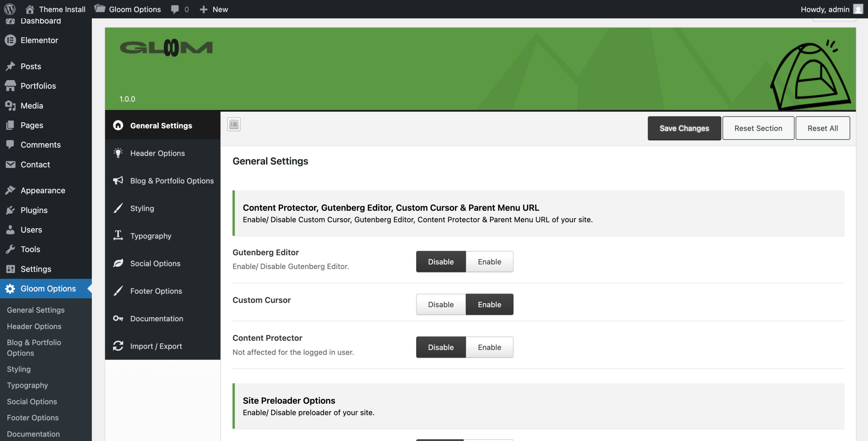The height and width of the screenshot is (441, 868).
Task: Click the Users person icon
Action: pos(11,230)
